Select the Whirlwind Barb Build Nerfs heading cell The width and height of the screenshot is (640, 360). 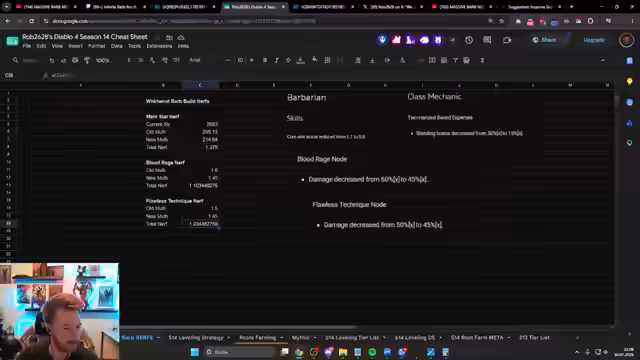(x=178, y=101)
